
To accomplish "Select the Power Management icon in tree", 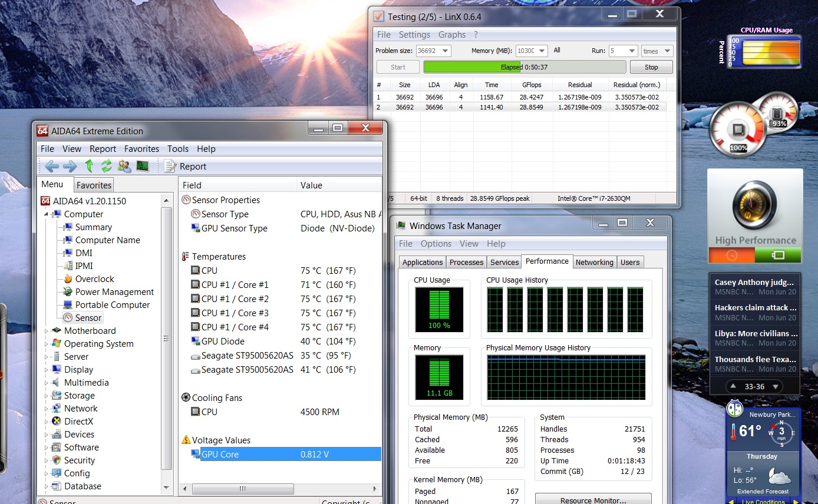I will tap(68, 292).
